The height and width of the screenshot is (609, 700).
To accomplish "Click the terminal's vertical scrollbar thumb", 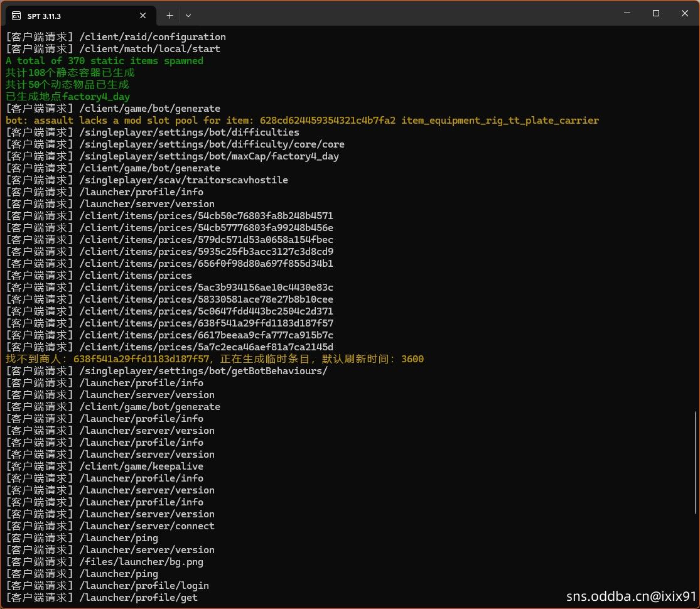I will point(696,463).
